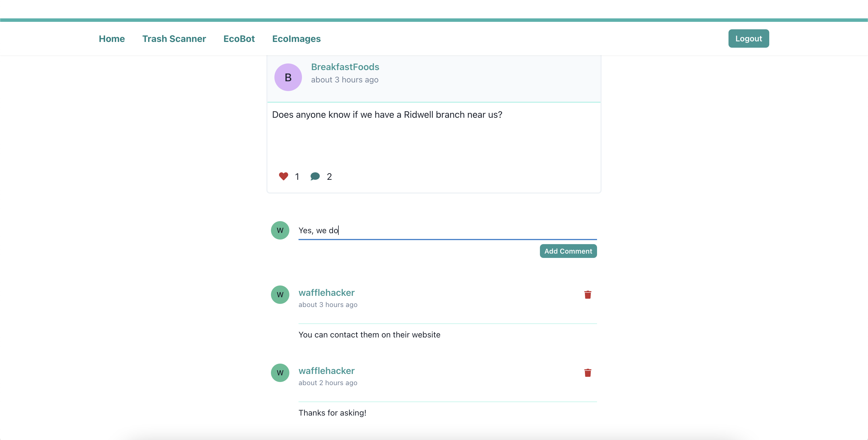Open wafflehacker link on second comment

(326, 370)
